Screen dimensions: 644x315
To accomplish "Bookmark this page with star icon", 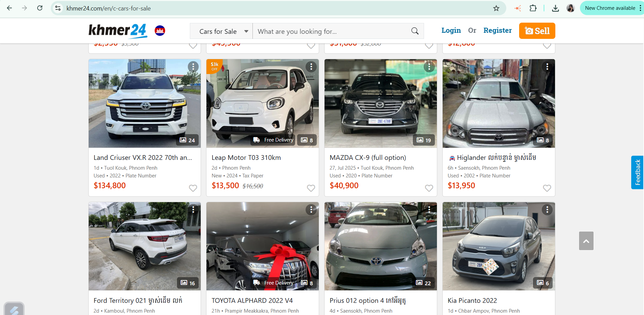I will tap(496, 8).
